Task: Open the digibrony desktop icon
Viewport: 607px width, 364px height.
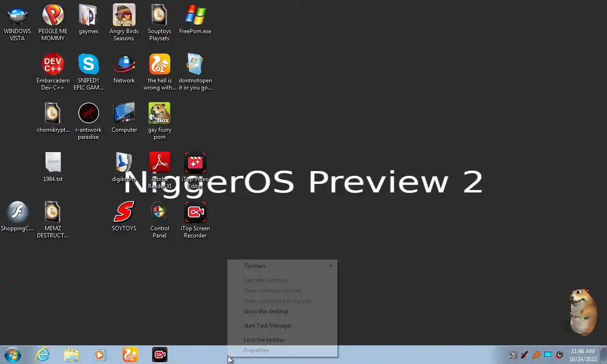Action: [x=124, y=168]
